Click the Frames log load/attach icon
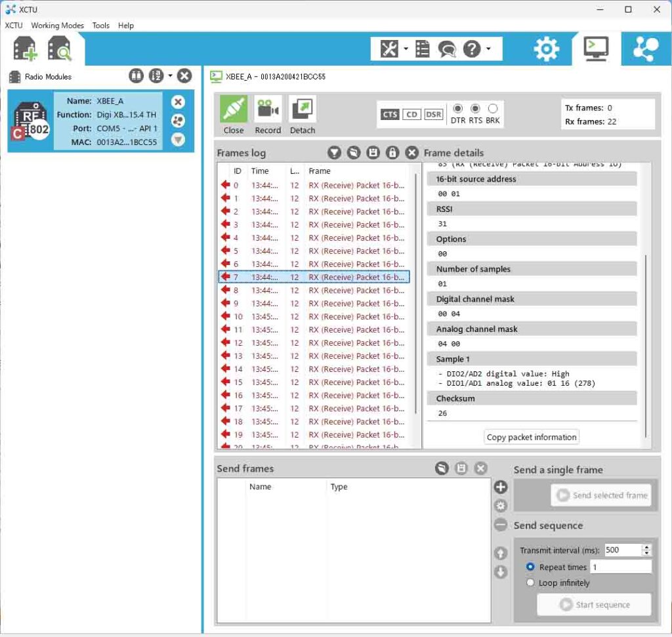The width and height of the screenshot is (672, 637). (354, 153)
